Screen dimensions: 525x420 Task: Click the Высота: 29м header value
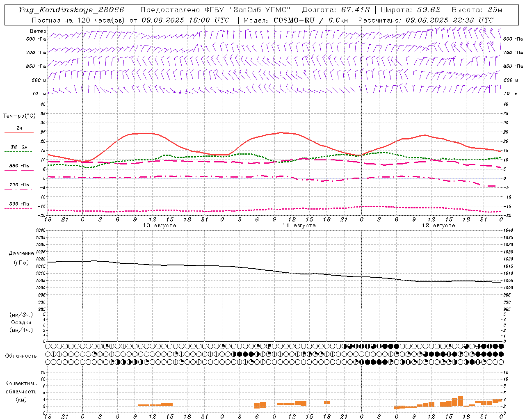[477, 10]
